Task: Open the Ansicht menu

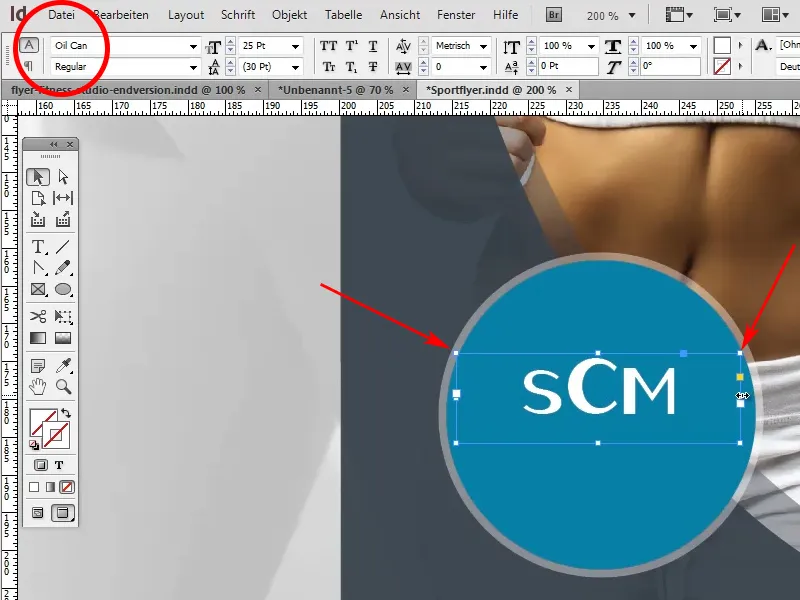Action: [400, 15]
